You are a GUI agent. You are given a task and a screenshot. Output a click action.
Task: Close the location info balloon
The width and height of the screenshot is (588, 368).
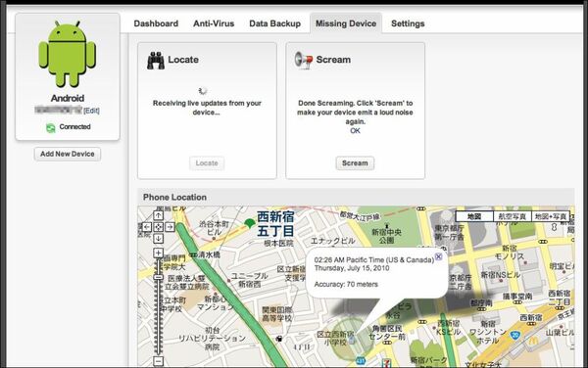tap(438, 256)
